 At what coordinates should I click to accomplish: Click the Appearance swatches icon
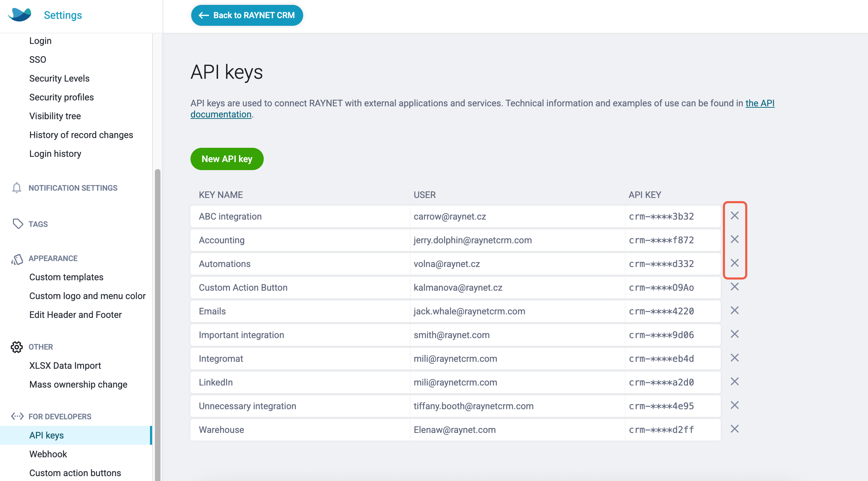pyautogui.click(x=17, y=259)
